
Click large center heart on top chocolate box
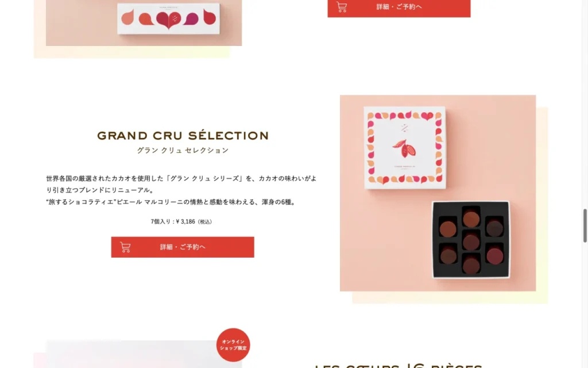pos(168,20)
